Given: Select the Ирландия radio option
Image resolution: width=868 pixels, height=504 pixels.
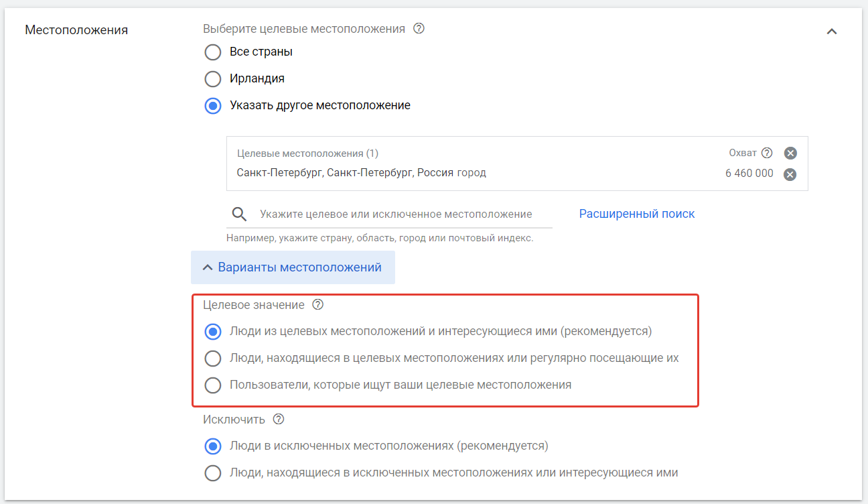Looking at the screenshot, I should coord(213,79).
